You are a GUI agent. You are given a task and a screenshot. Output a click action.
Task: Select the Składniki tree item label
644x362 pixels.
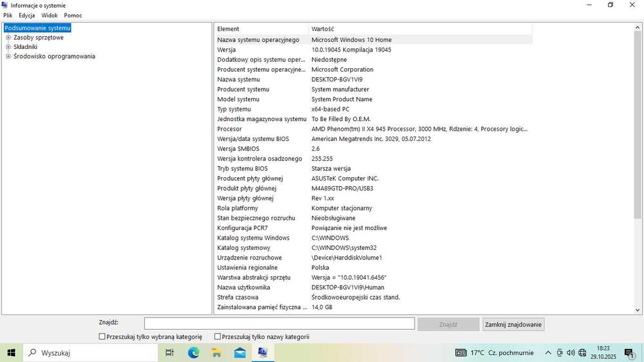point(26,47)
